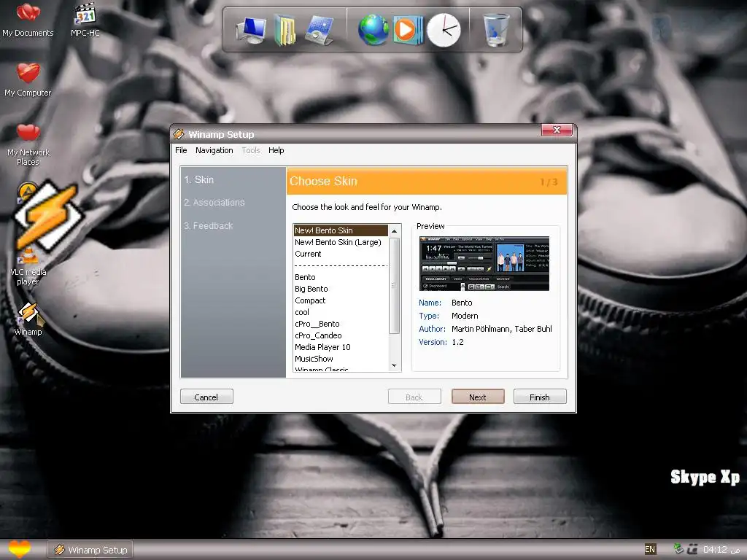747x560 pixels.
Task: Click the skin list scrollbar thumb
Action: coord(395,286)
